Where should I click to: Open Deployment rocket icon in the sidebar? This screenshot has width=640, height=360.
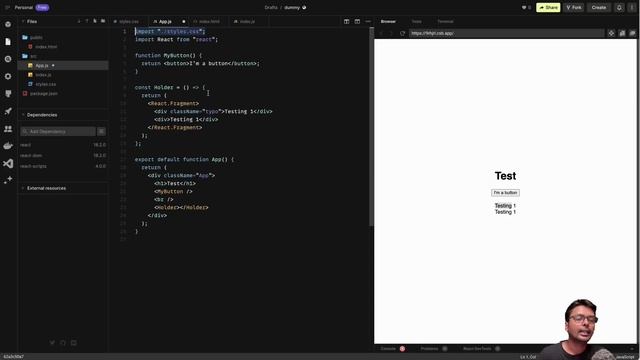point(8,111)
